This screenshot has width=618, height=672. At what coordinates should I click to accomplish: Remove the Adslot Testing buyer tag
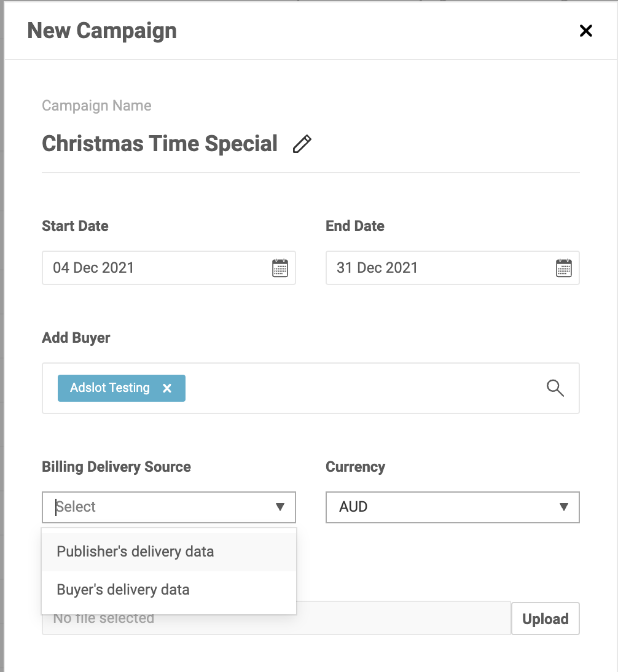pos(167,388)
